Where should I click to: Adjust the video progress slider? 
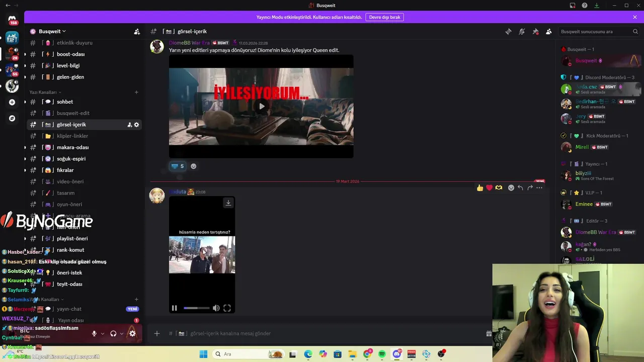[197, 308]
